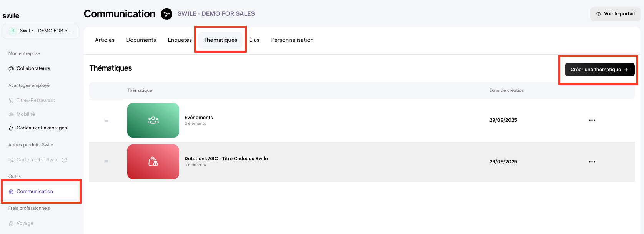Viewport: 644px width, 234px height.
Task: Open the Documents tab
Action: click(141, 40)
